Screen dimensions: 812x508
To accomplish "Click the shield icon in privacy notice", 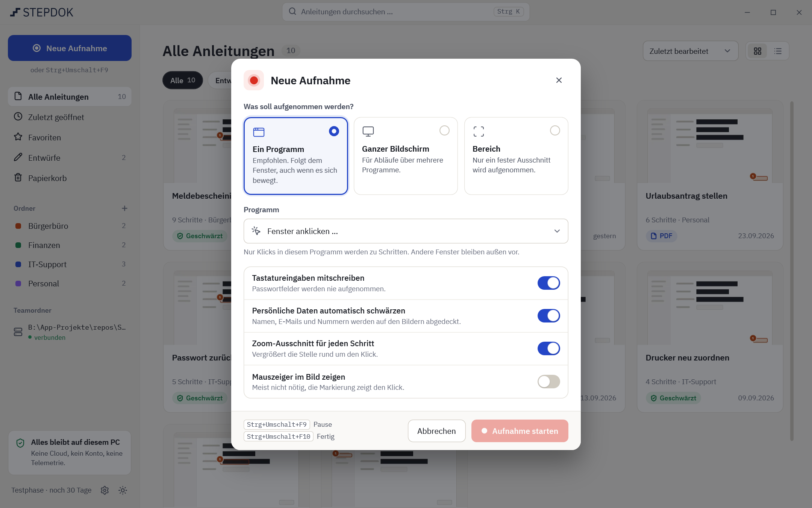I will coord(20,443).
